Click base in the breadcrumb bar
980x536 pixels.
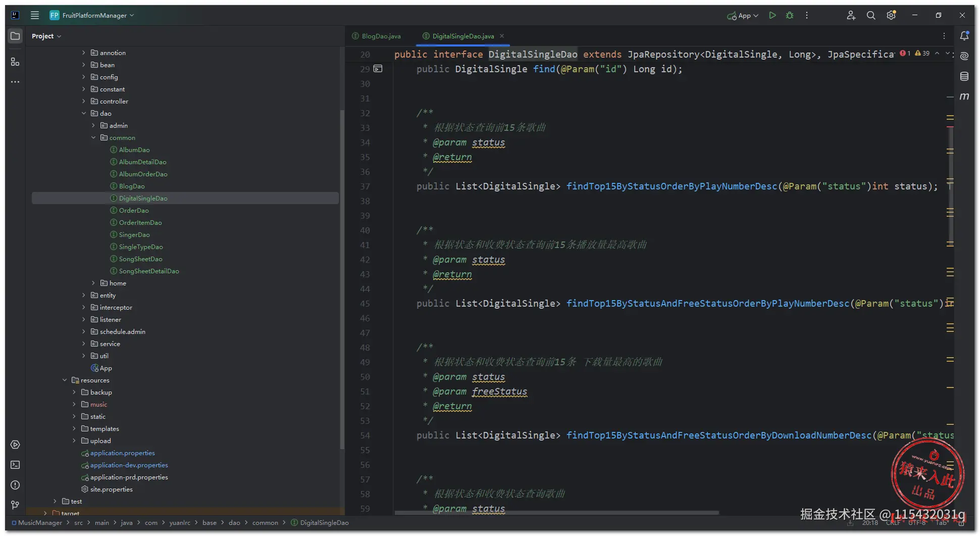coord(210,522)
